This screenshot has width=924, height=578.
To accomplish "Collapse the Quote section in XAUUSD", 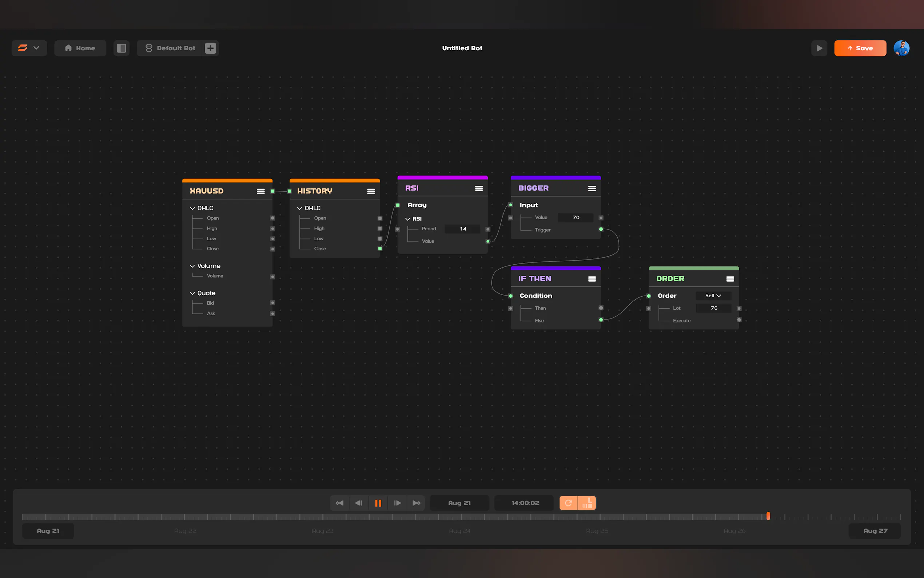I will tap(192, 293).
